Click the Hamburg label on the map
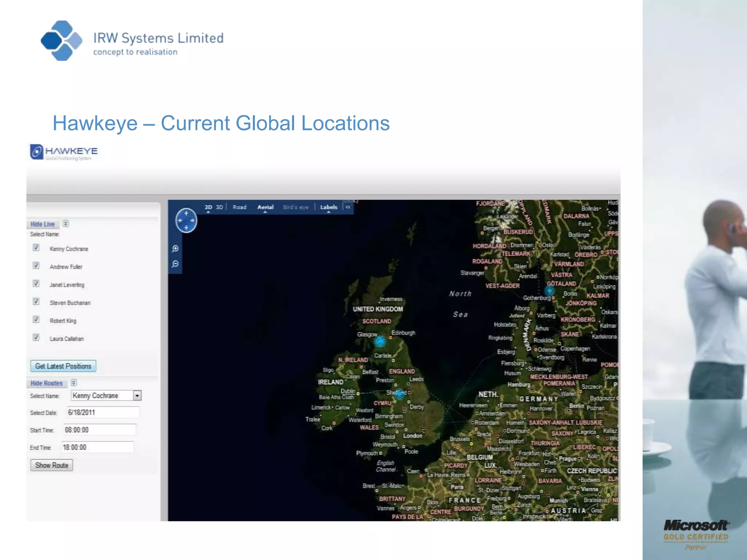This screenshot has height=560, width=747. [x=519, y=385]
